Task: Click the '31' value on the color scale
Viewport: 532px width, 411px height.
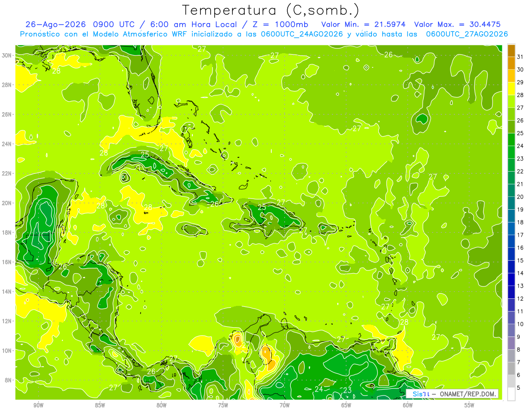Action: 520,57
